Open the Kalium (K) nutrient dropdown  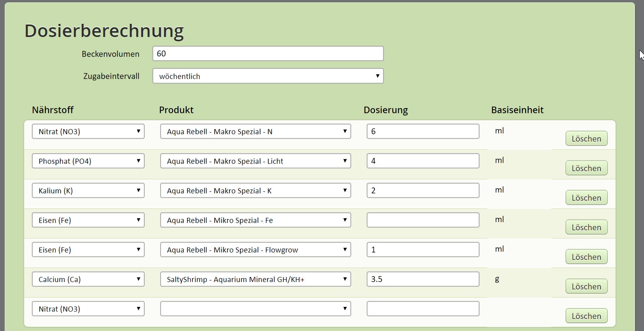coord(88,190)
